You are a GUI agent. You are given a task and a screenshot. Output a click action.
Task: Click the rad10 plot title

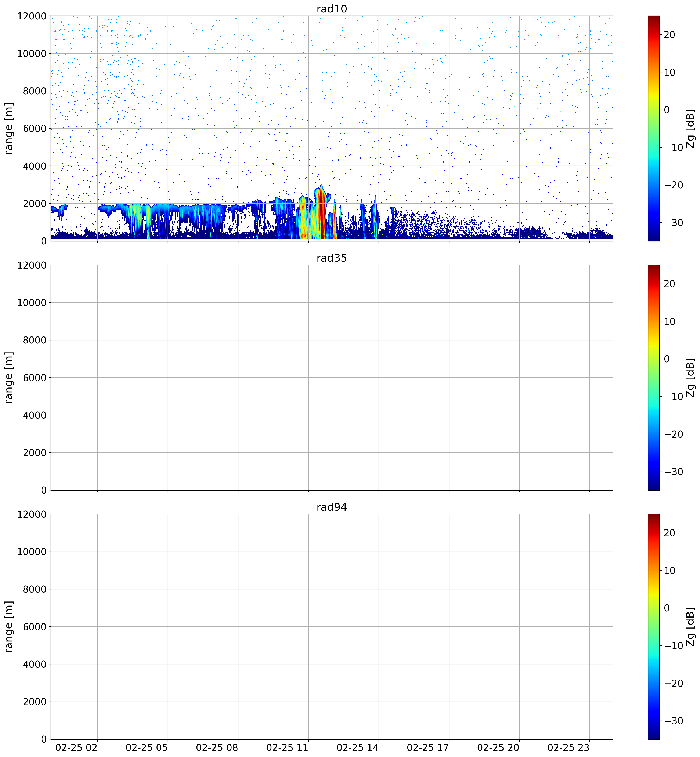coord(331,9)
